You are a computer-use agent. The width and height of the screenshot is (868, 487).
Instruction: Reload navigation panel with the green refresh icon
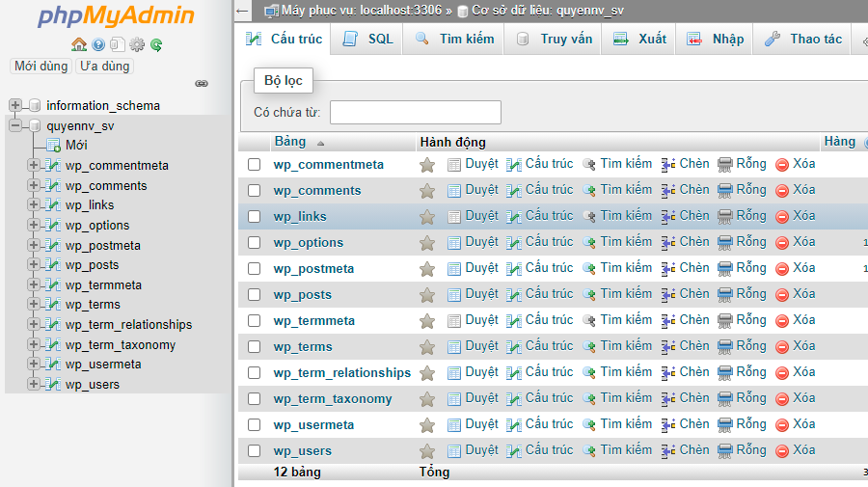click(156, 44)
